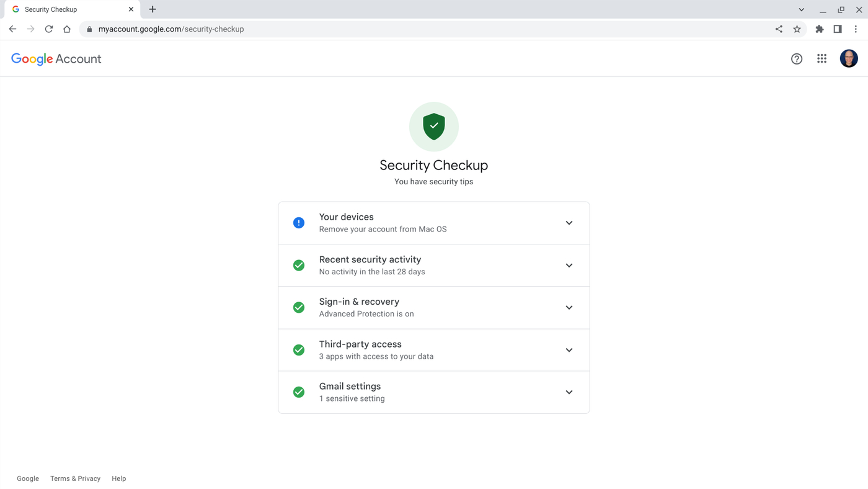Click the blue alert icon beside Your devices
The height and width of the screenshot is (489, 868).
pyautogui.click(x=298, y=222)
